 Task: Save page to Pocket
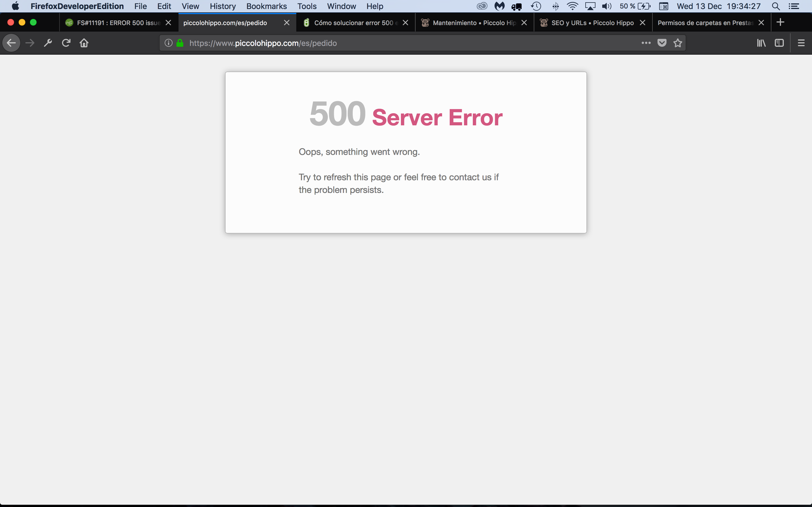662,43
